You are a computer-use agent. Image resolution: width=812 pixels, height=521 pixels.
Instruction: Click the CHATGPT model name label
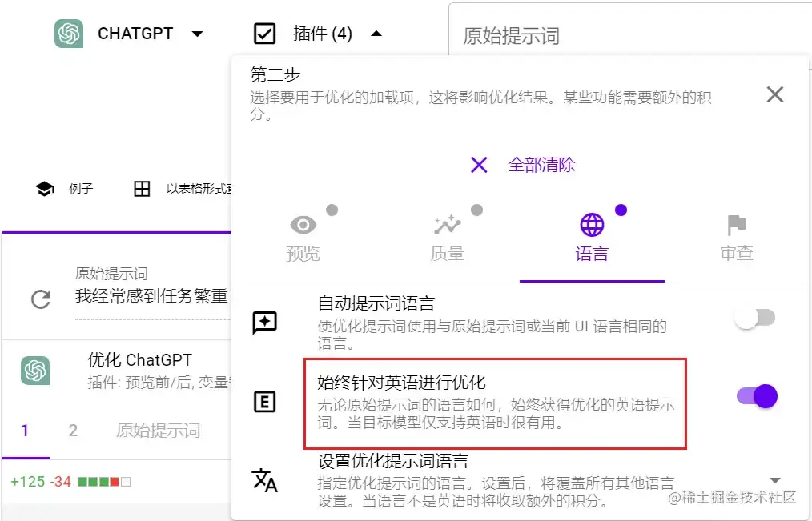(135, 34)
